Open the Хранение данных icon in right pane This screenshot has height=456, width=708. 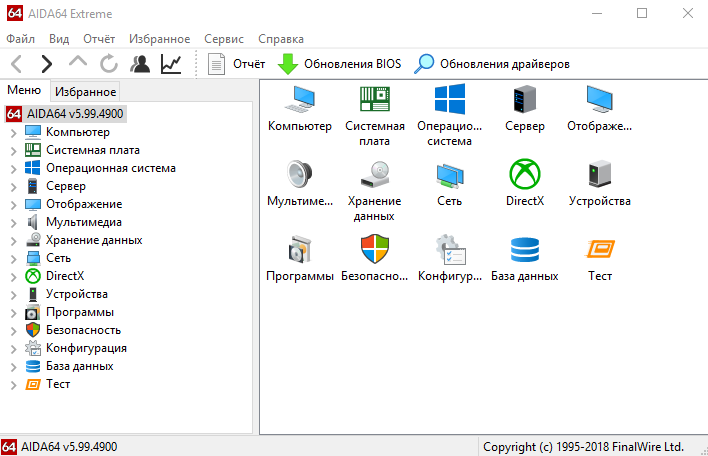tap(375, 174)
